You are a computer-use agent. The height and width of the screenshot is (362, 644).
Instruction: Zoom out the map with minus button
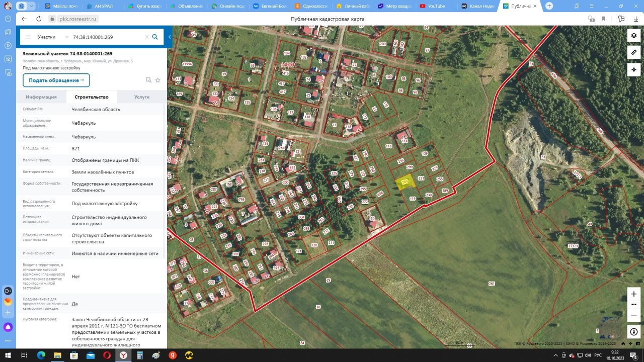[633, 315]
